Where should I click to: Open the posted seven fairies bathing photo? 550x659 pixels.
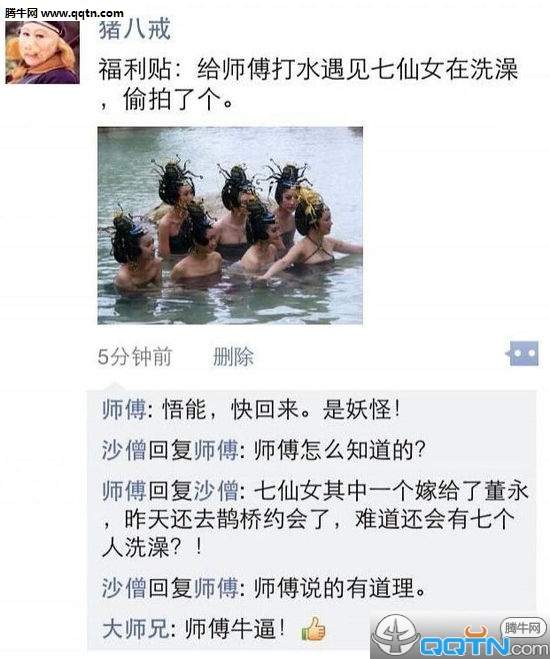pos(230,226)
